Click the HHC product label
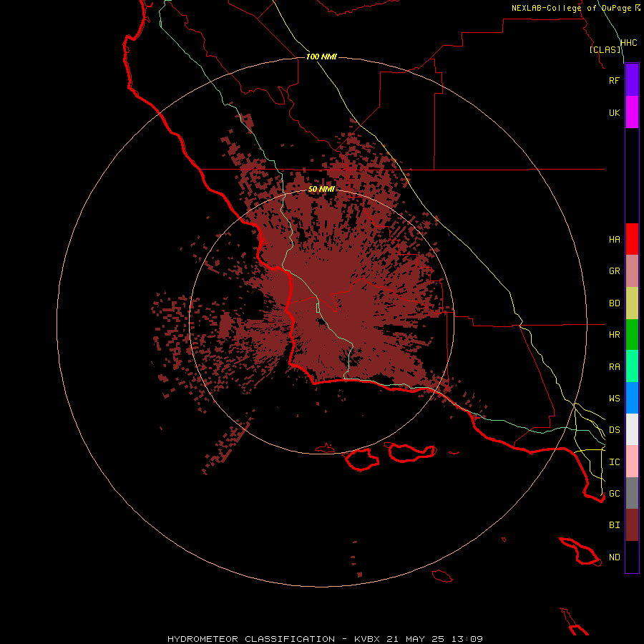 click(629, 43)
